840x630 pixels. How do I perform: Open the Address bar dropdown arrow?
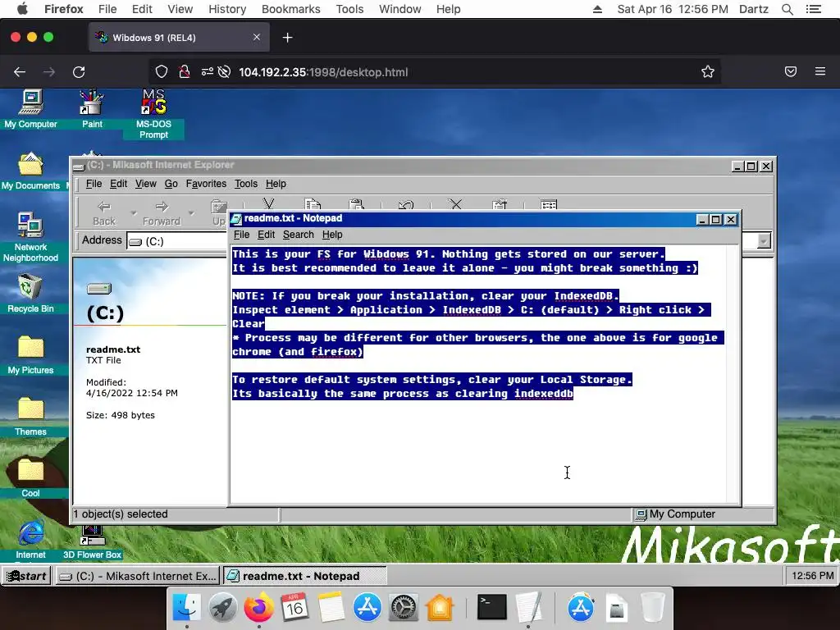click(764, 240)
